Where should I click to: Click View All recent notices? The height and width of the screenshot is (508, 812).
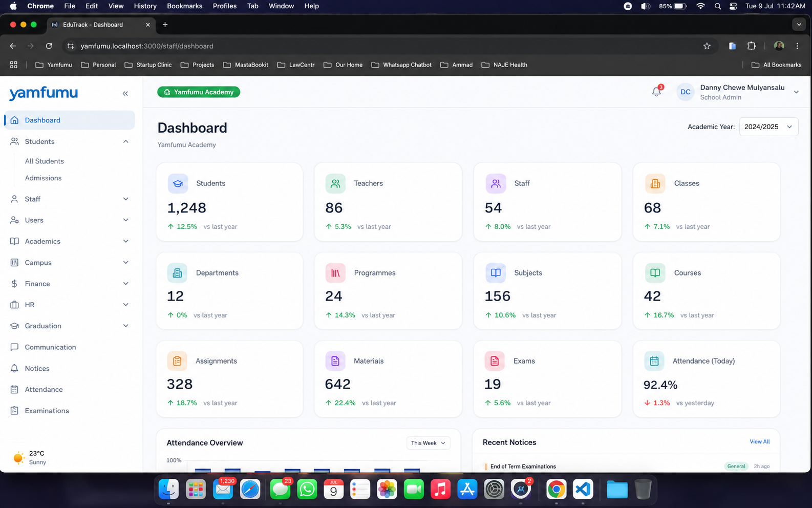point(760,441)
